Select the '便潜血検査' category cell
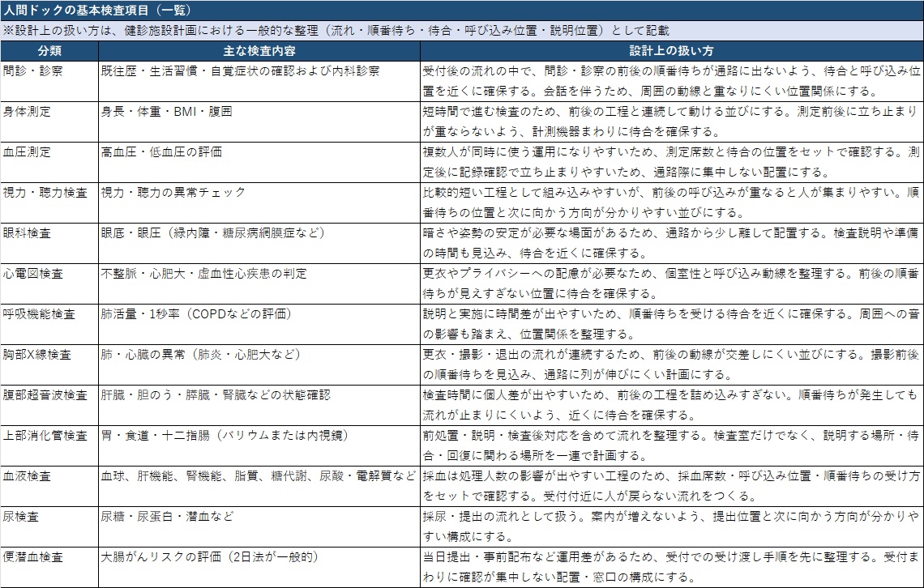 click(34, 556)
